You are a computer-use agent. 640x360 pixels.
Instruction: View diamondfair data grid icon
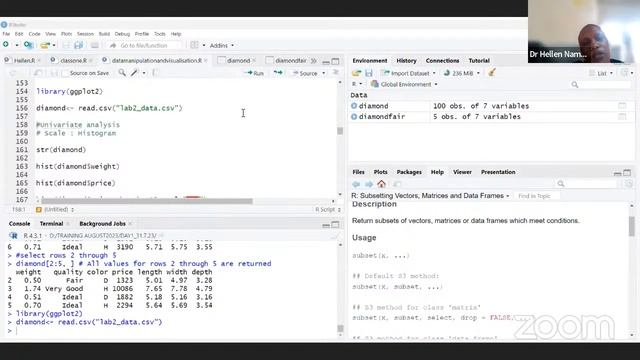[x=622, y=116]
